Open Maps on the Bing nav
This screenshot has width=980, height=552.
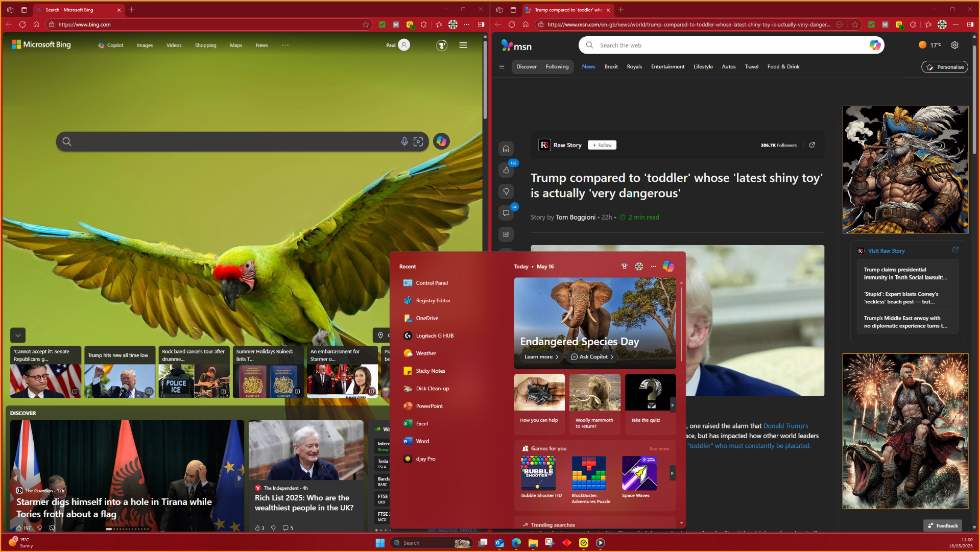236,45
